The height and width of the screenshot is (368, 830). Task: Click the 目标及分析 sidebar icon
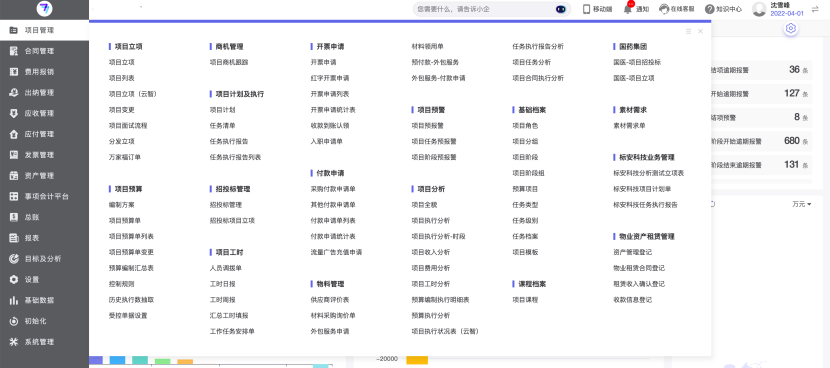tap(14, 258)
